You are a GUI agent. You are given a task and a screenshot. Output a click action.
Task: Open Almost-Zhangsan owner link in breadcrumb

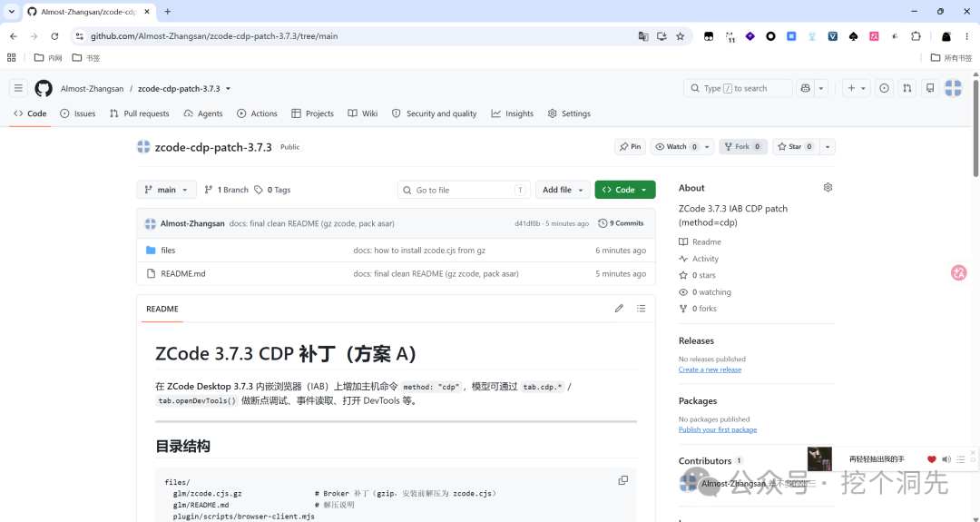92,89
